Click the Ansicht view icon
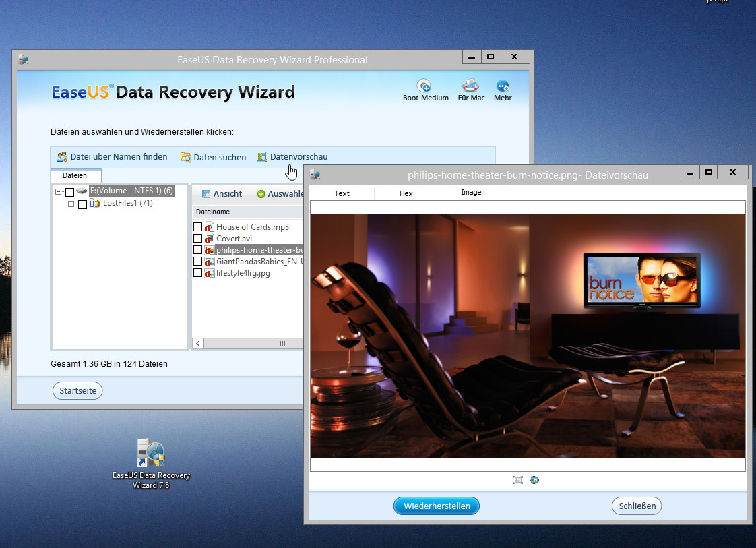756x548 pixels. [207, 194]
